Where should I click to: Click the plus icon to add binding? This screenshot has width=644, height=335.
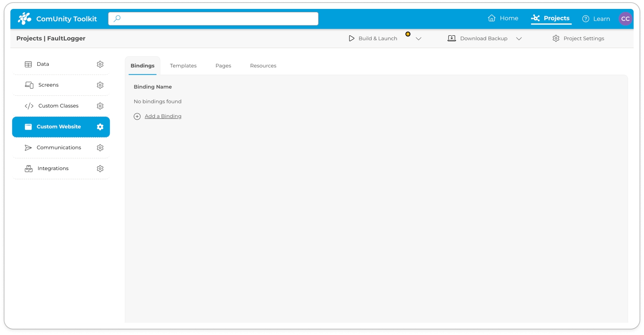click(137, 116)
